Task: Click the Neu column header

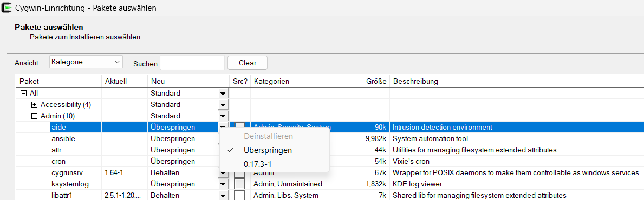Action: 188,82
